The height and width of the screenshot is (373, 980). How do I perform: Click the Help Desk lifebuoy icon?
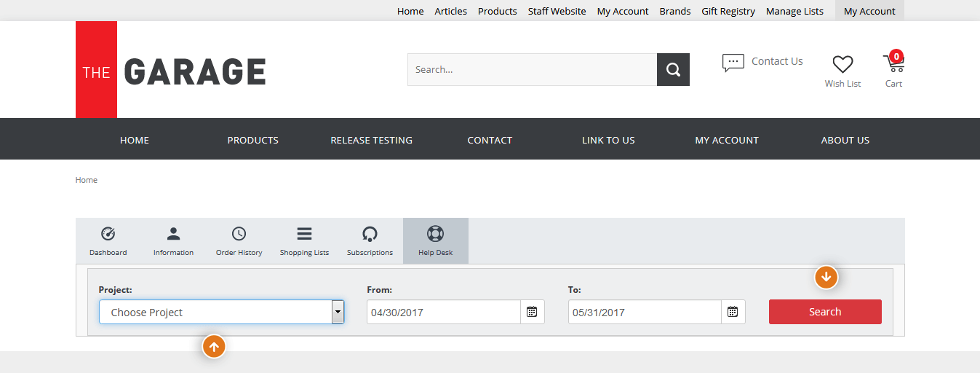[435, 234]
